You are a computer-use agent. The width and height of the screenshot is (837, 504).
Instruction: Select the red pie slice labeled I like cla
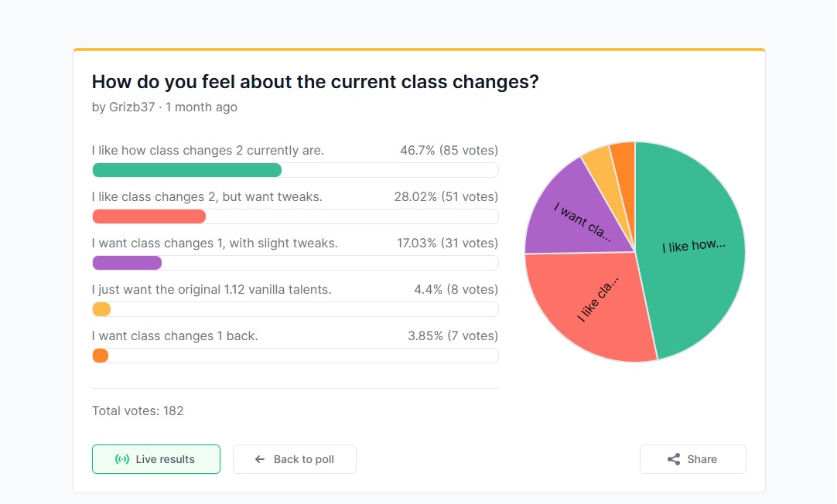tap(593, 304)
